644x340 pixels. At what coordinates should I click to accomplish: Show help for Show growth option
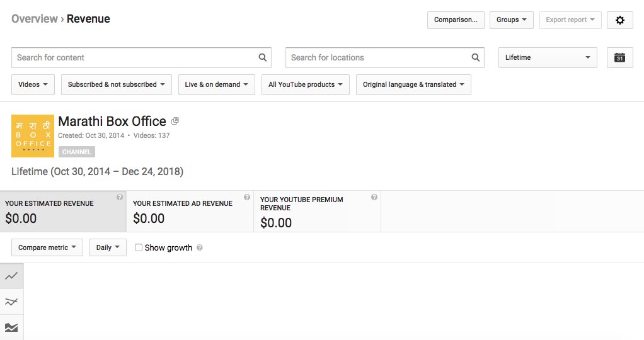click(x=200, y=247)
